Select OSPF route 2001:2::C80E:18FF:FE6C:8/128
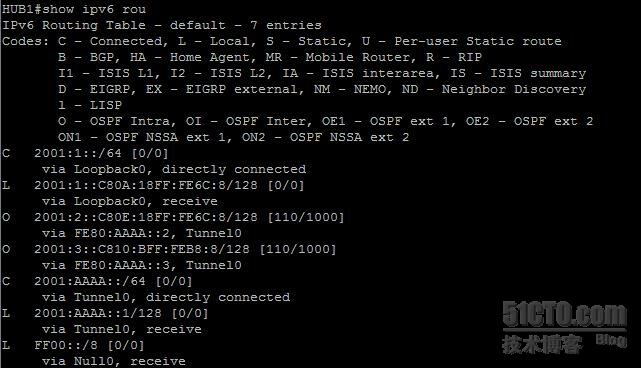The height and width of the screenshot is (368, 641). pyautogui.click(x=173, y=217)
